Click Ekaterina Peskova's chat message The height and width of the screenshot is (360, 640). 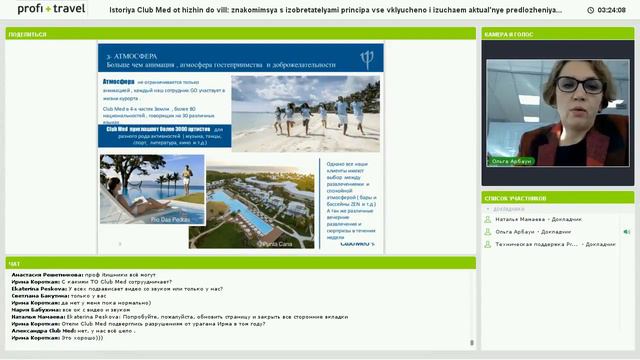click(117, 289)
